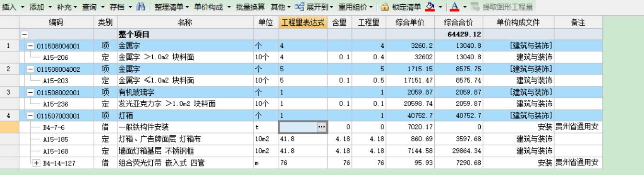Click unit price 32602 cell

pyautogui.click(x=410, y=57)
